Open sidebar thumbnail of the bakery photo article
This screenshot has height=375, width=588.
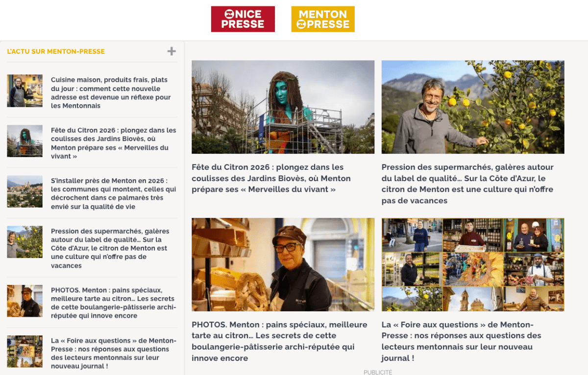point(25,301)
